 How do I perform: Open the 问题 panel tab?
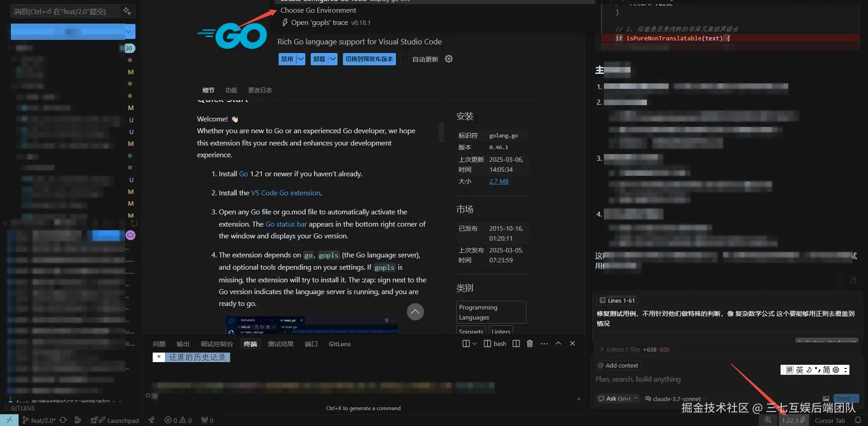(x=159, y=344)
